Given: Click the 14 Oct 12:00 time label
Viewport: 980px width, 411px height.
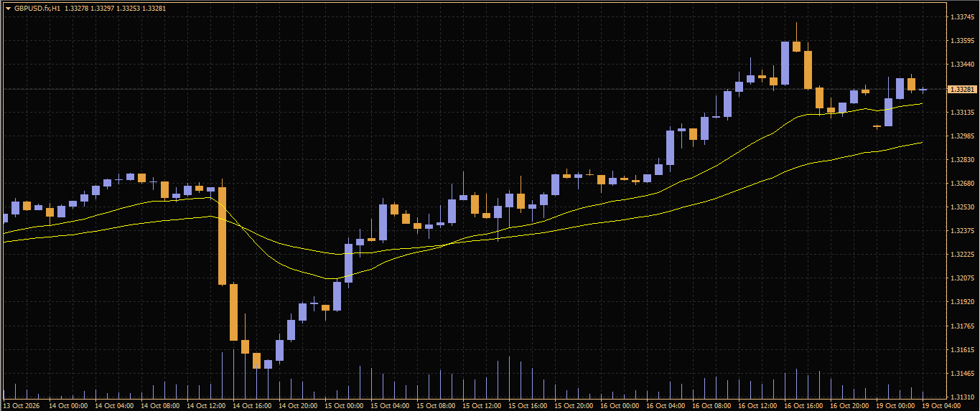Looking at the screenshot, I should (206, 406).
